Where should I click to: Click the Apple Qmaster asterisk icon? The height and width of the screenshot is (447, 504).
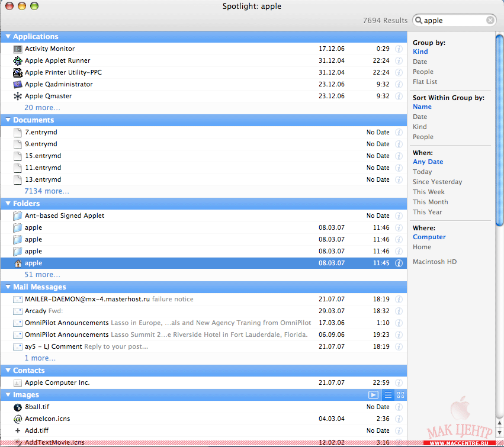(x=18, y=96)
